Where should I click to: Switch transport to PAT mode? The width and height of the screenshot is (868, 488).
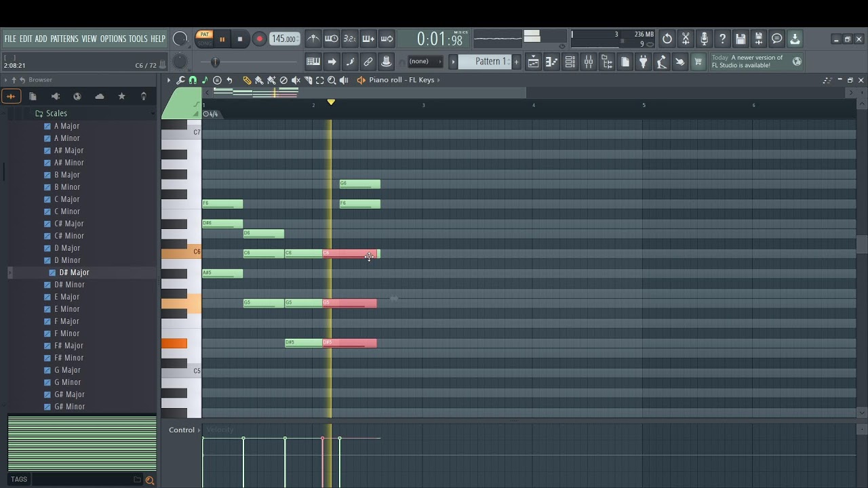click(204, 35)
